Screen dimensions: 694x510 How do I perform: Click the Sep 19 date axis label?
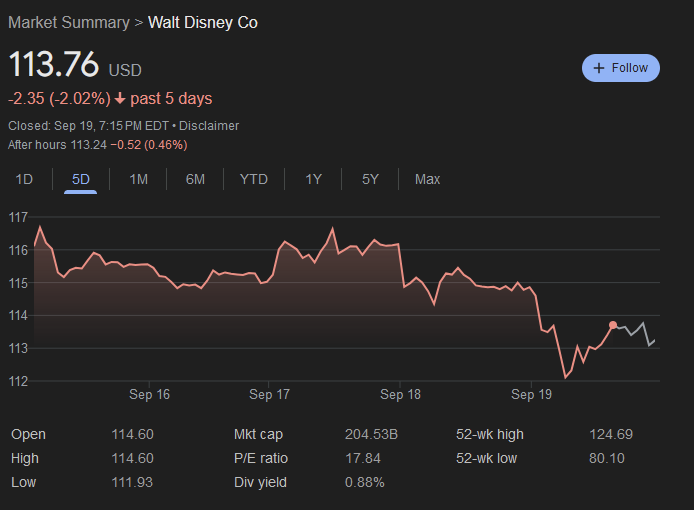pos(531,394)
